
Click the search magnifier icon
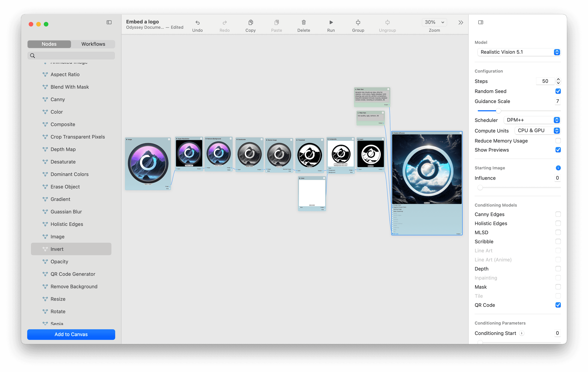(x=32, y=56)
